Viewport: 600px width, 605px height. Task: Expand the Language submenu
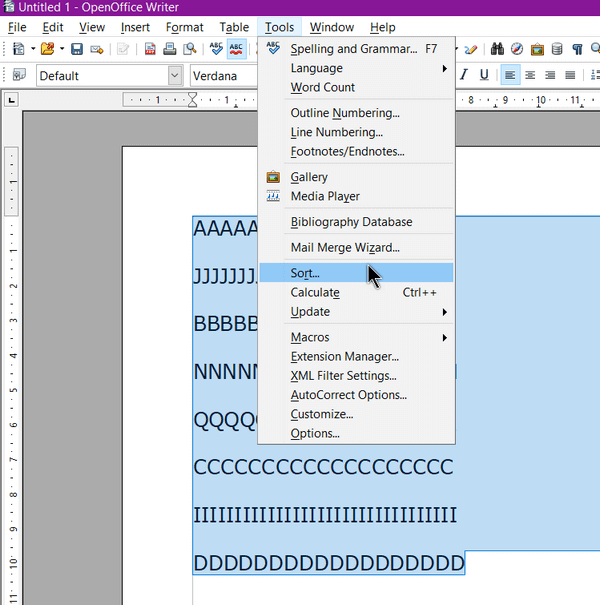pos(445,68)
